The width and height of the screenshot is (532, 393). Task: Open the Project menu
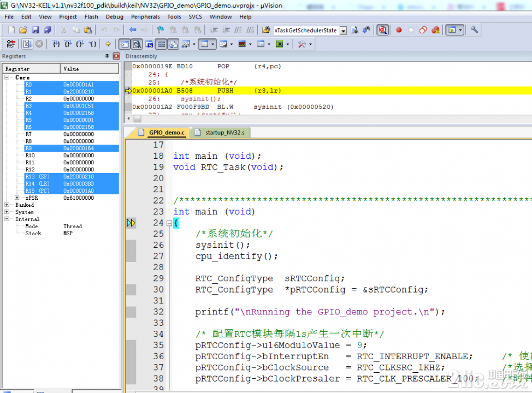(x=68, y=16)
